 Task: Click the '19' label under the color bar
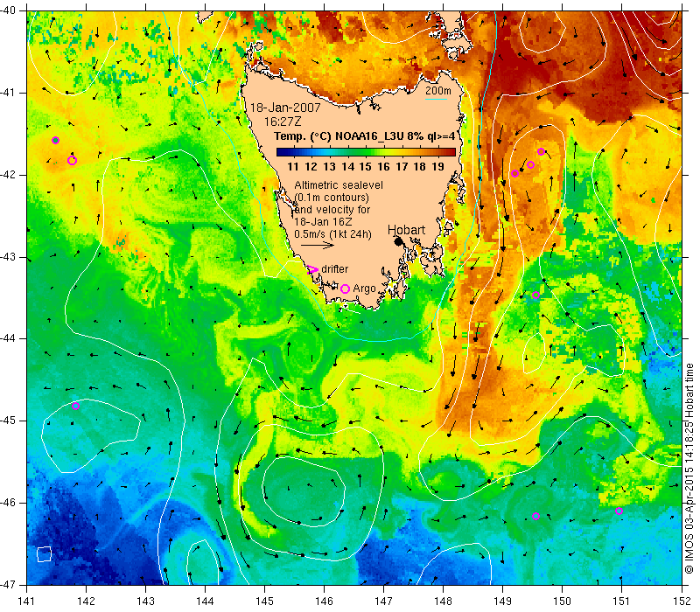coord(438,166)
